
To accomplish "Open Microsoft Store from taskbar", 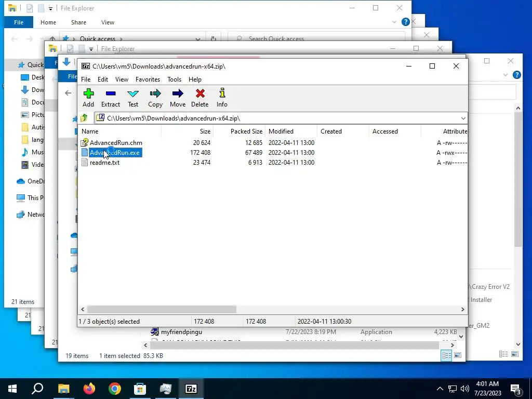I will tap(140, 389).
